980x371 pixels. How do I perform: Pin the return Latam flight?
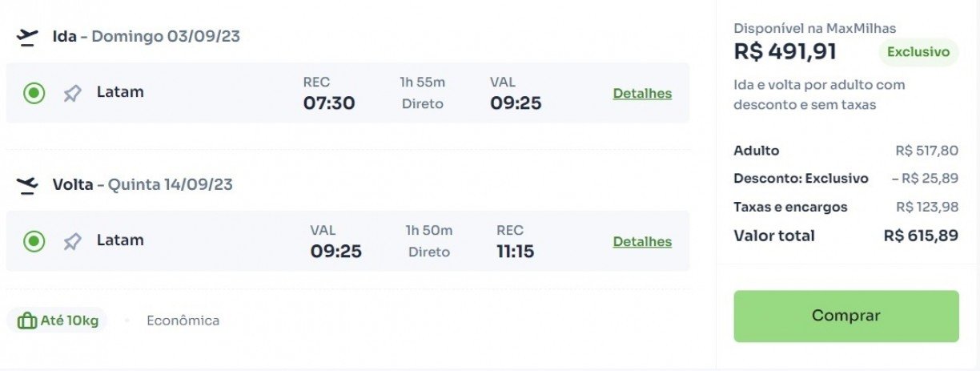[x=72, y=241]
